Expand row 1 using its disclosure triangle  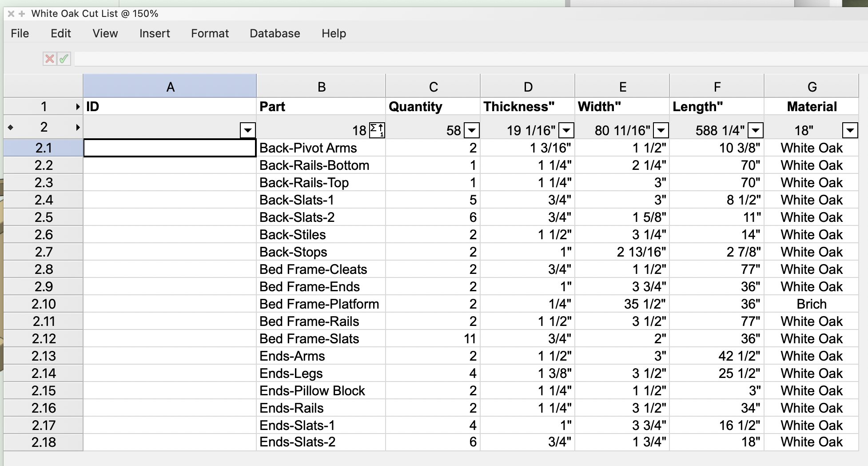coord(77,106)
